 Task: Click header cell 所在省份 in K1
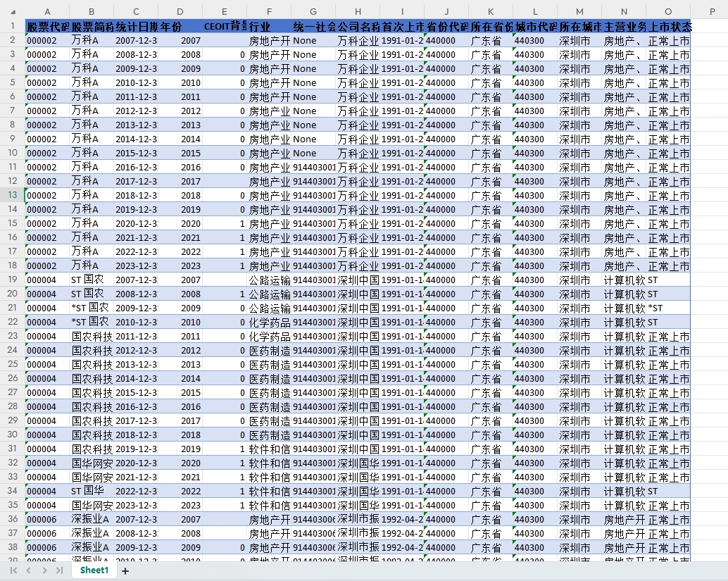tap(491, 27)
